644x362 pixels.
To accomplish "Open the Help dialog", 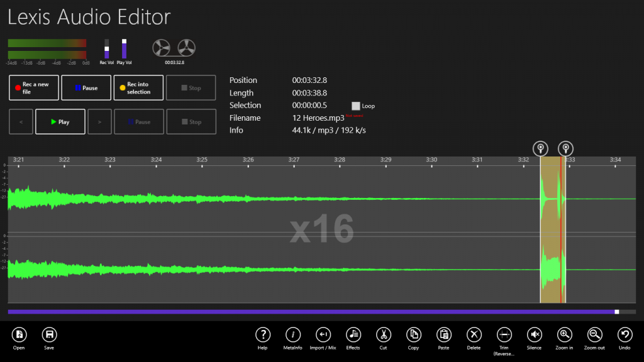I will (263, 335).
